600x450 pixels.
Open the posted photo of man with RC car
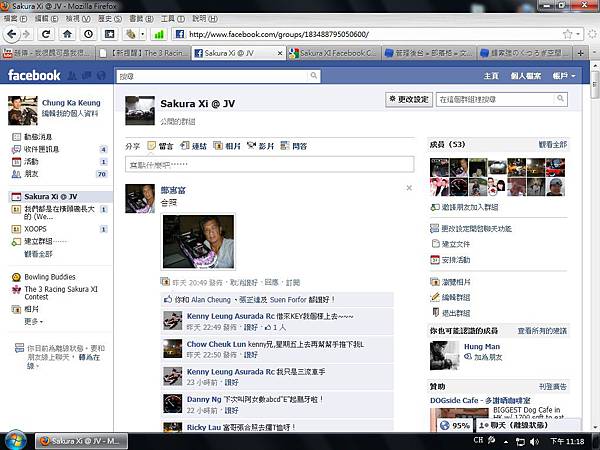tap(198, 241)
